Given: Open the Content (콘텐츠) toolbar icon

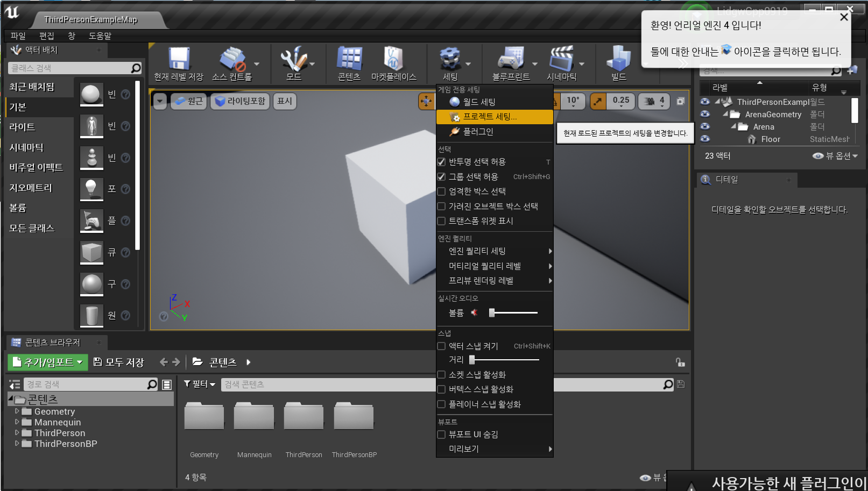Looking at the screenshot, I should click(x=349, y=58).
